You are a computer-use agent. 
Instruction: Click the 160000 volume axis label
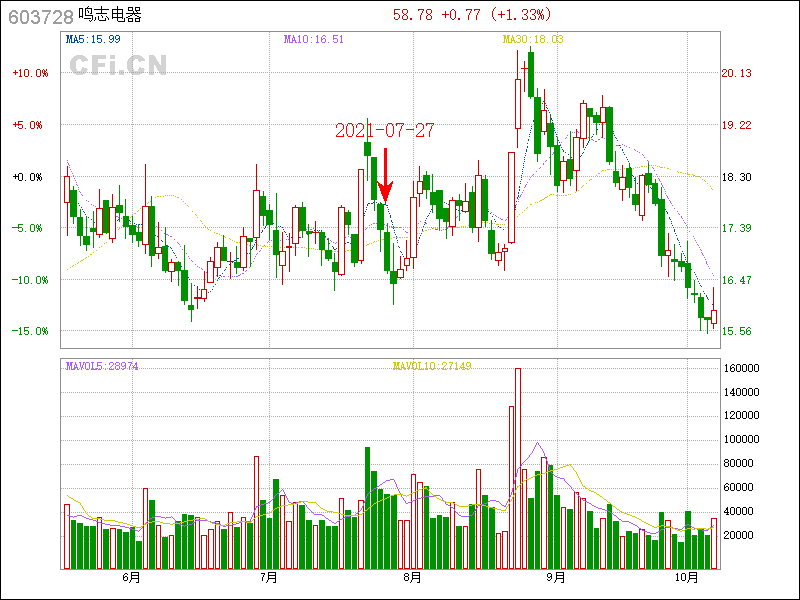[x=741, y=368]
